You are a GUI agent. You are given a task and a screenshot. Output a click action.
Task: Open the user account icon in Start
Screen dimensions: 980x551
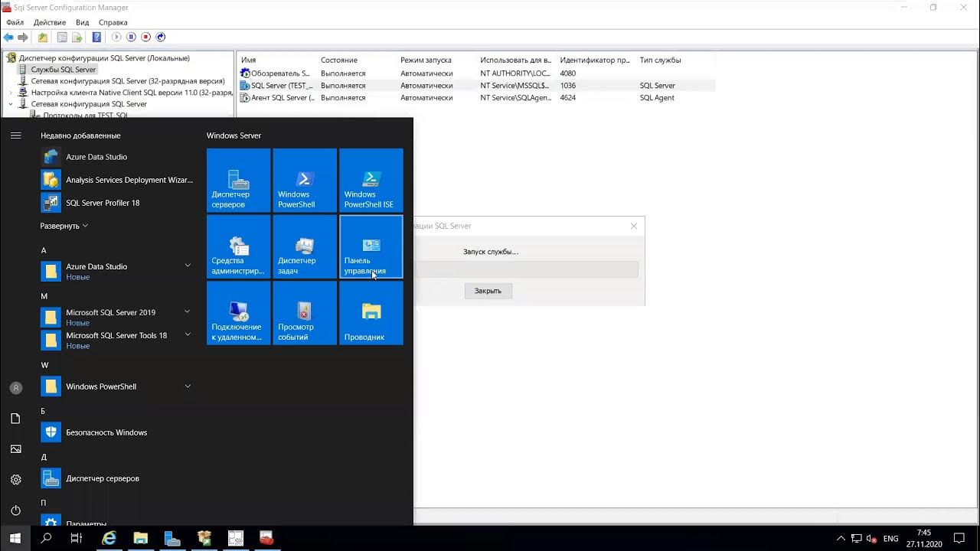(x=15, y=388)
